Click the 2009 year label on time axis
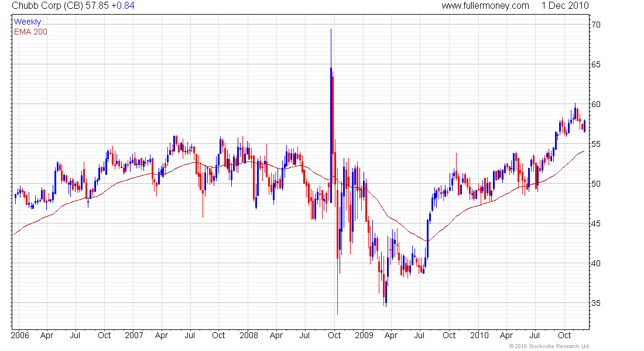The image size is (644, 351). [x=364, y=335]
